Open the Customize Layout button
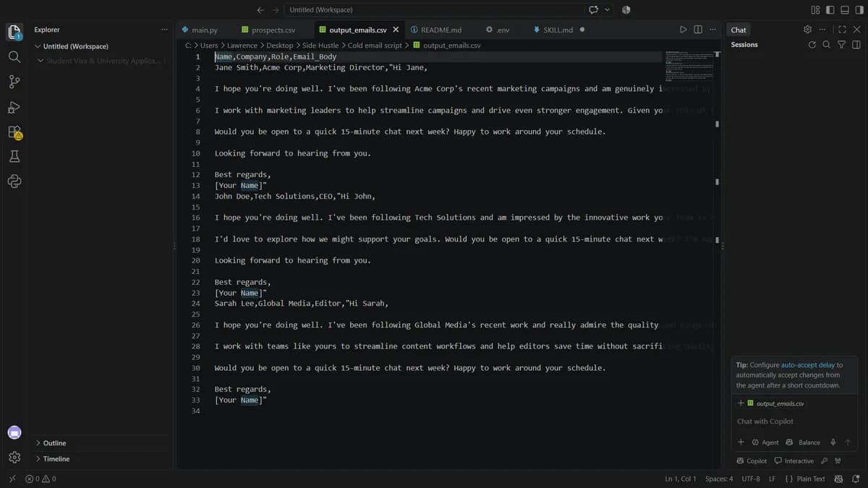 pyautogui.click(x=815, y=10)
